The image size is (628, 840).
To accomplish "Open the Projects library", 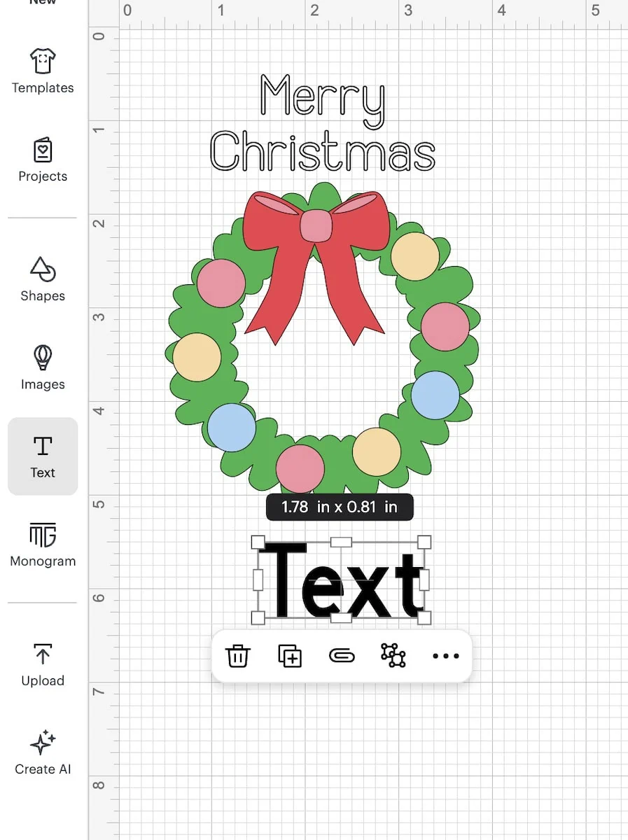I will pyautogui.click(x=43, y=160).
